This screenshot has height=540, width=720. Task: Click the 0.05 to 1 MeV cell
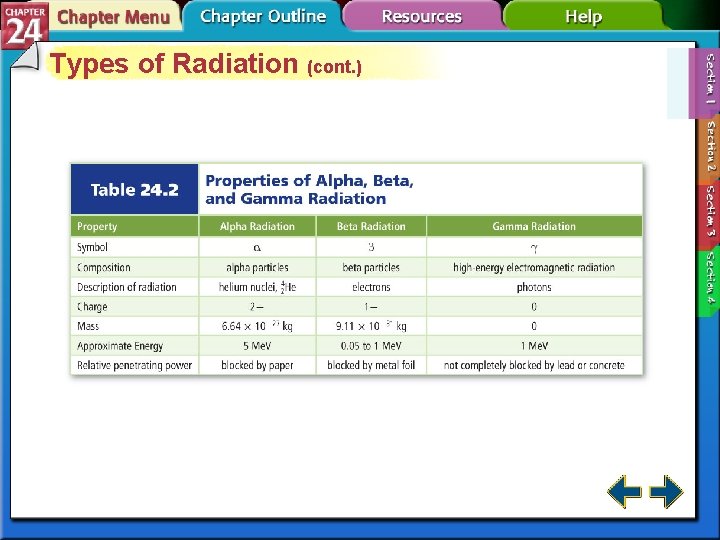pyautogui.click(x=371, y=346)
